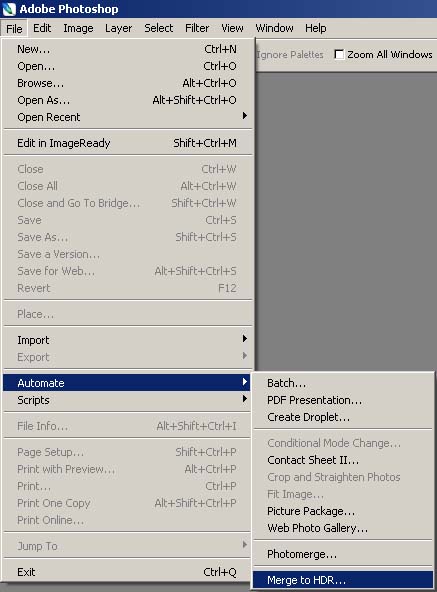Open the Filter menu
This screenshot has height=592, width=437.
click(197, 28)
